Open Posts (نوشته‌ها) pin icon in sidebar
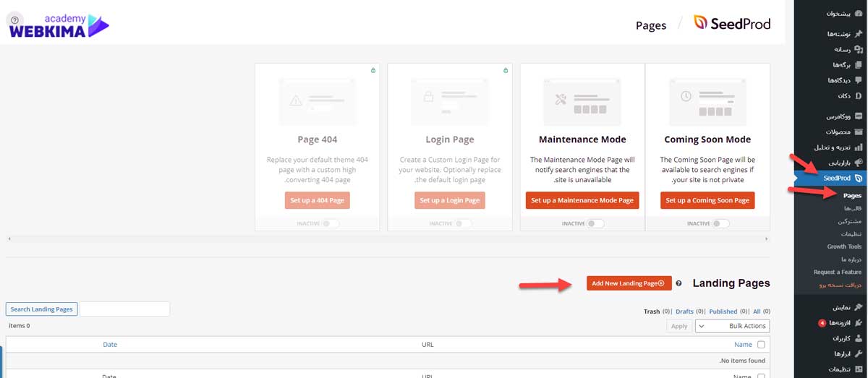The height and width of the screenshot is (378, 868). (x=858, y=34)
